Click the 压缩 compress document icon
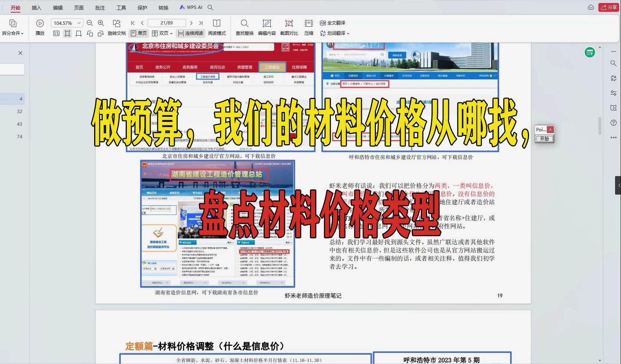The width and height of the screenshot is (621, 364). pos(308,28)
